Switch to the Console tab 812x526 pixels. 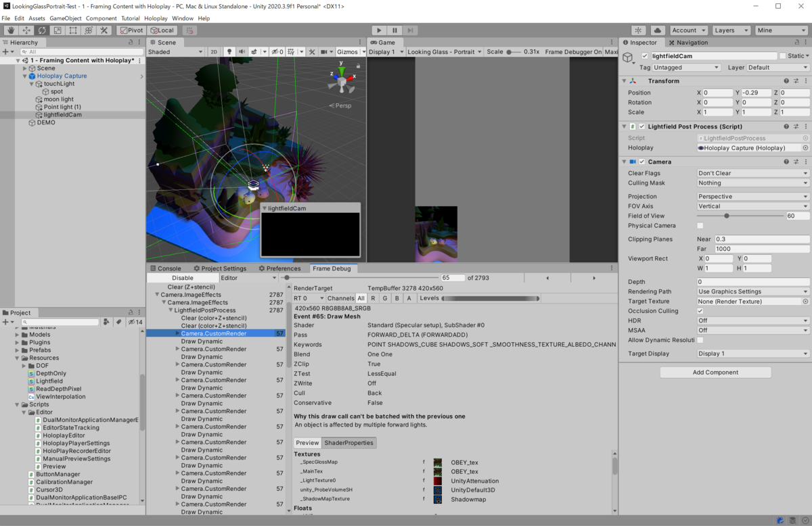point(165,268)
